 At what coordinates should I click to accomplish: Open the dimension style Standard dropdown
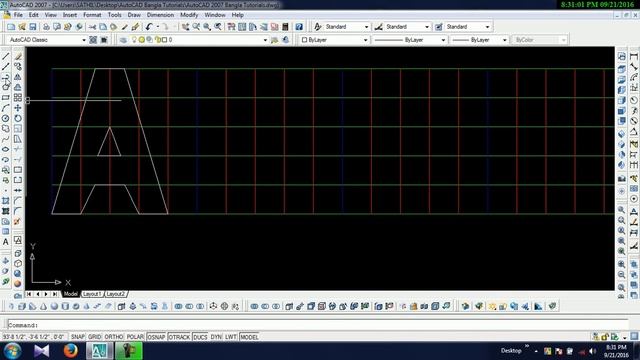pos(427,27)
